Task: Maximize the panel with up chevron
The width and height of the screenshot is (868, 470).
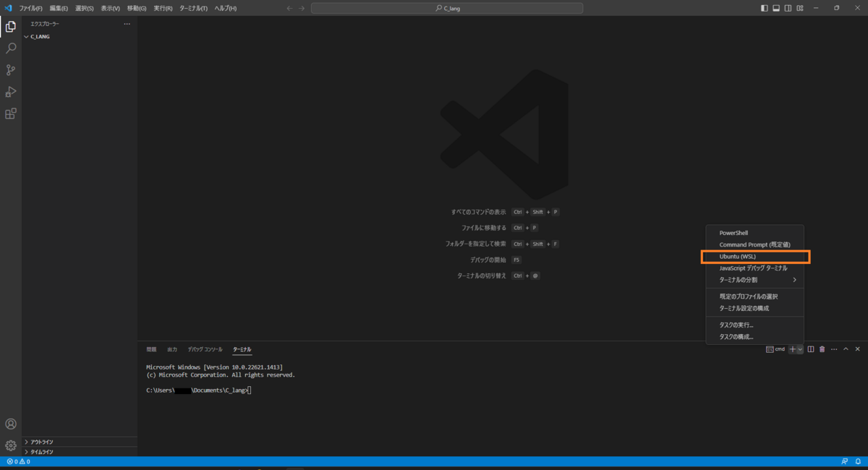Action: tap(846, 349)
